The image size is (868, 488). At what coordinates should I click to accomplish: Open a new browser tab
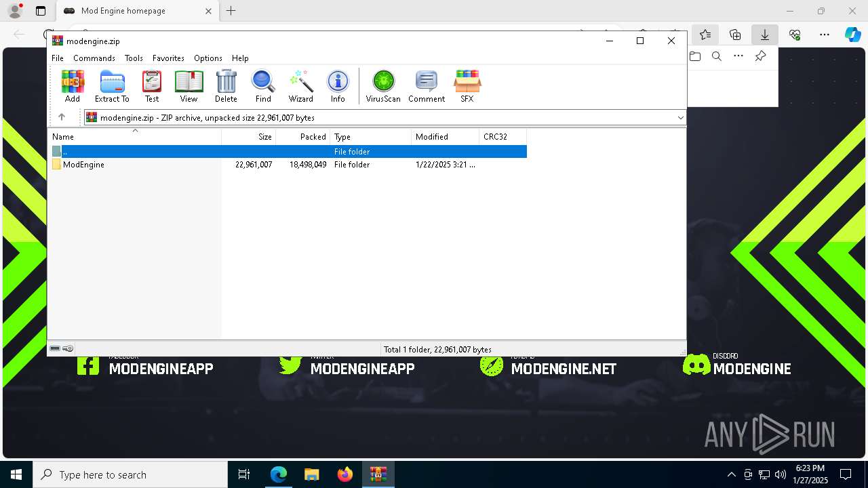point(231,11)
